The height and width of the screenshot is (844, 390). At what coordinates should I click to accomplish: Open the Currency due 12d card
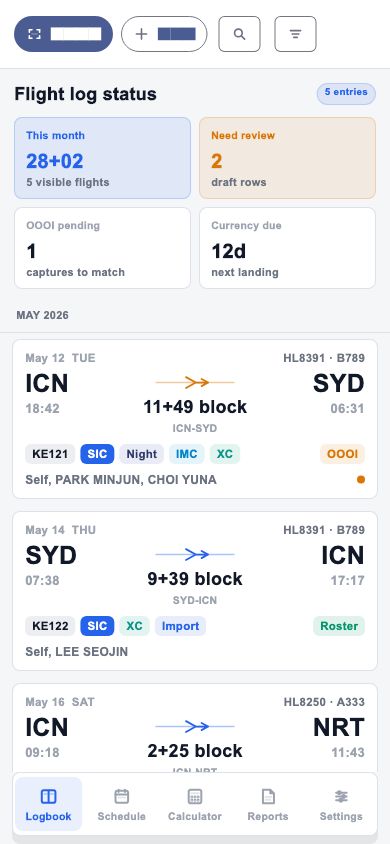pos(287,248)
